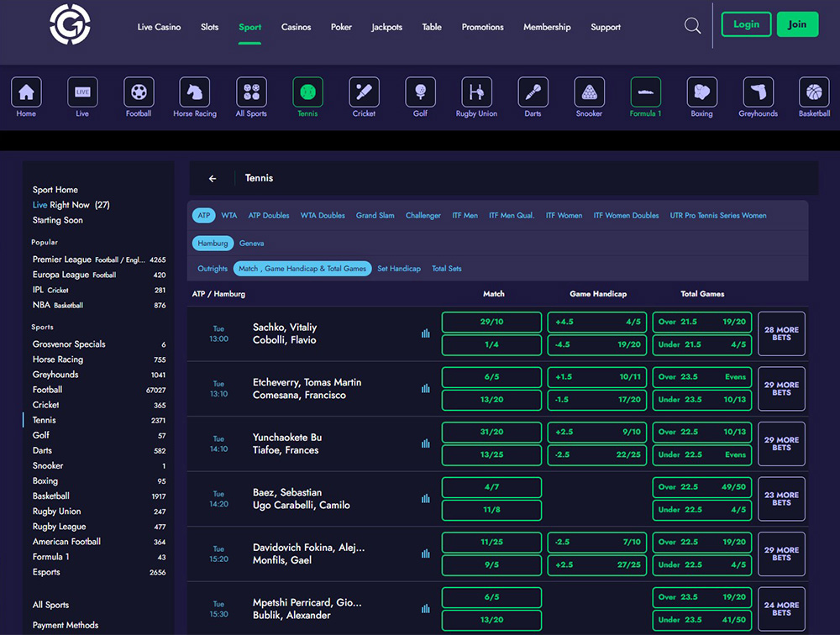Image resolution: width=840 pixels, height=635 pixels.
Task: Open the Promotions menu item
Action: (x=483, y=27)
